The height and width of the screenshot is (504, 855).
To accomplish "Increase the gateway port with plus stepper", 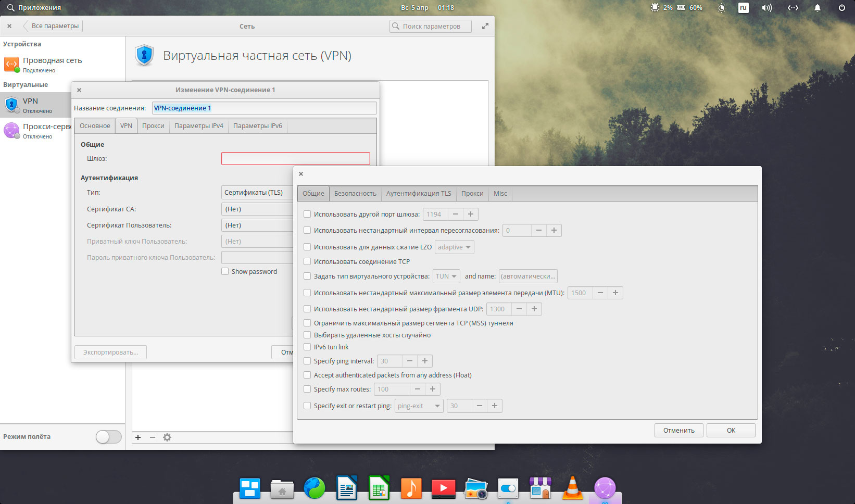I will pos(471,214).
